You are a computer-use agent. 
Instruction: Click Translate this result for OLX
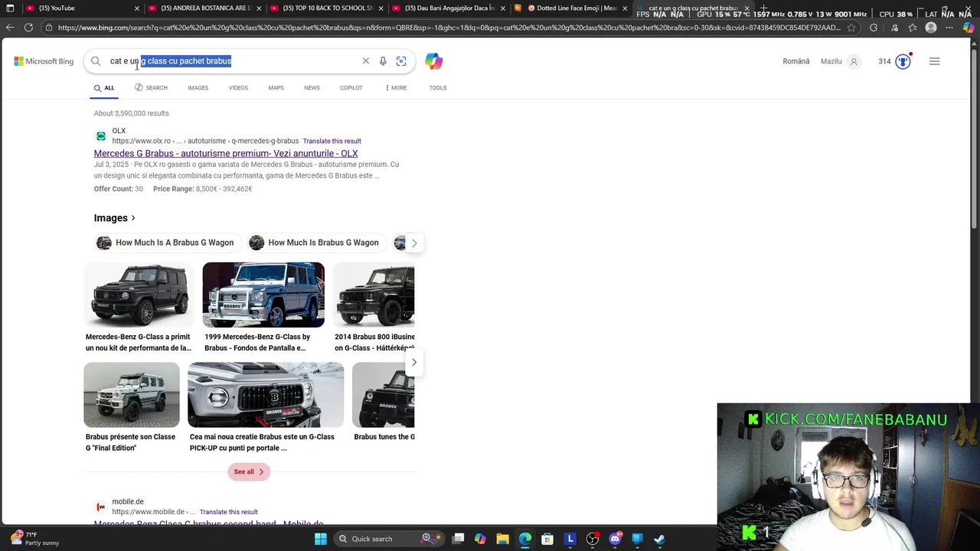332,141
